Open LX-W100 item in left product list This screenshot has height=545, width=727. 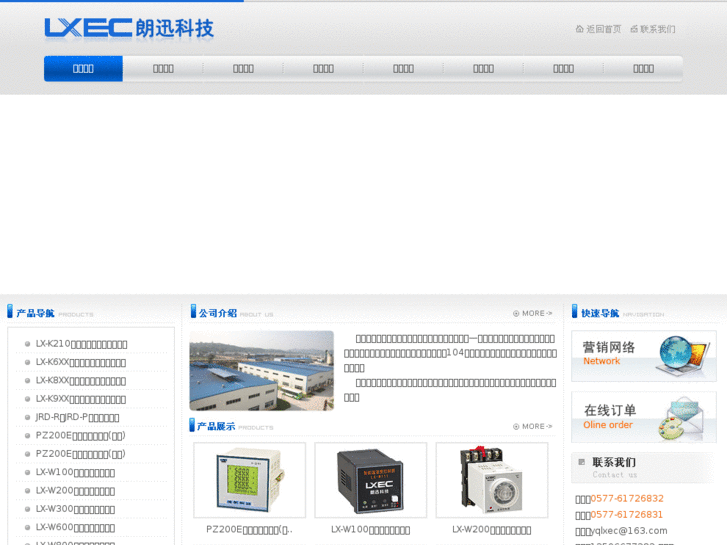tap(75, 473)
